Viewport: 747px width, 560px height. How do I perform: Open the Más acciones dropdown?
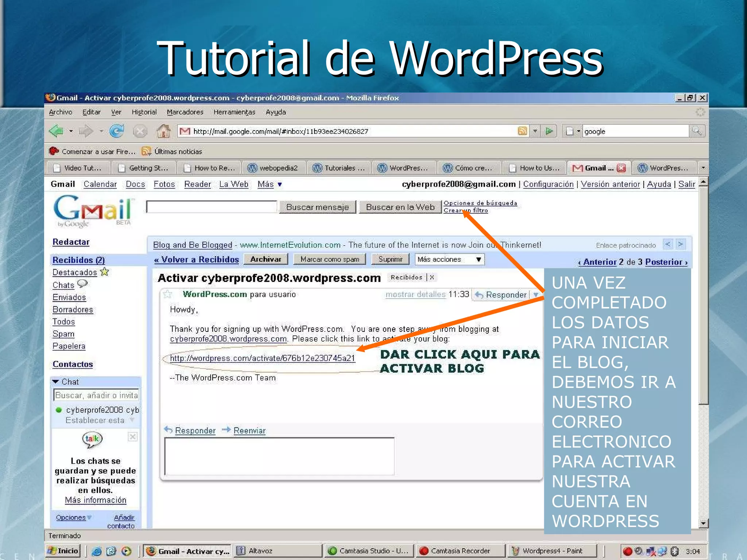point(449,260)
